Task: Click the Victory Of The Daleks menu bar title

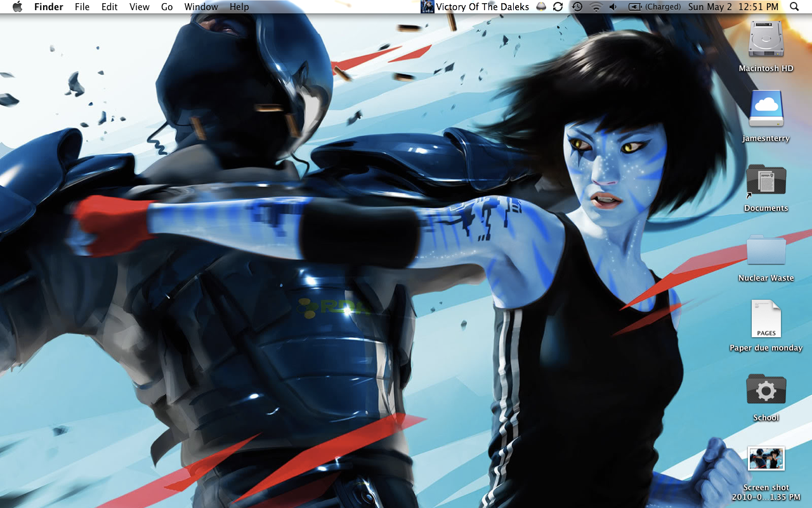Action: click(x=483, y=7)
